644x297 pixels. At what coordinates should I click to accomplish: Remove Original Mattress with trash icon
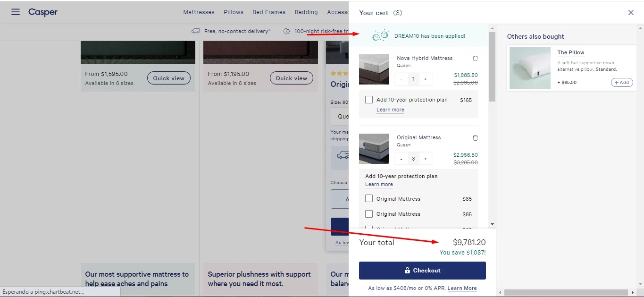click(475, 138)
